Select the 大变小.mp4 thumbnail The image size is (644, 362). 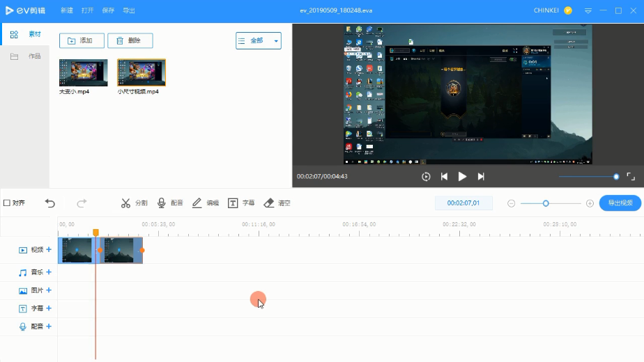click(84, 72)
